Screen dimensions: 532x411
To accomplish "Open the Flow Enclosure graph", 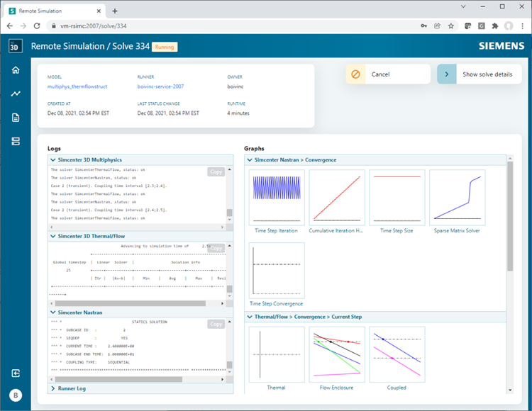I will (x=337, y=354).
